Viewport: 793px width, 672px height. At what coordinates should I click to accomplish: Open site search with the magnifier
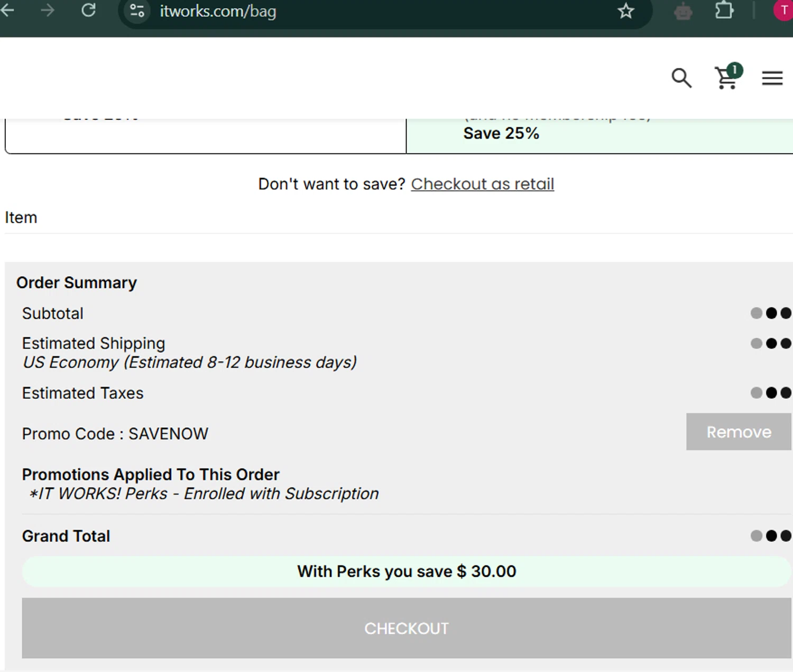[x=681, y=78]
